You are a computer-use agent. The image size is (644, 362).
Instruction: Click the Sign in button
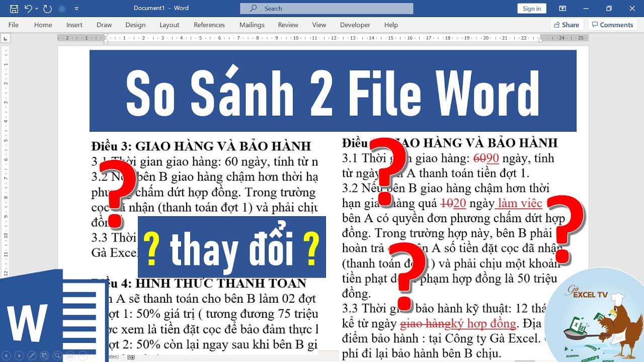click(532, 9)
